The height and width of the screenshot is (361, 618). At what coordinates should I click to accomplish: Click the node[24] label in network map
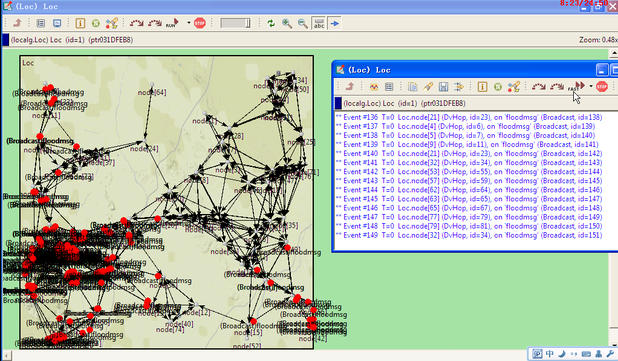pos(144,149)
